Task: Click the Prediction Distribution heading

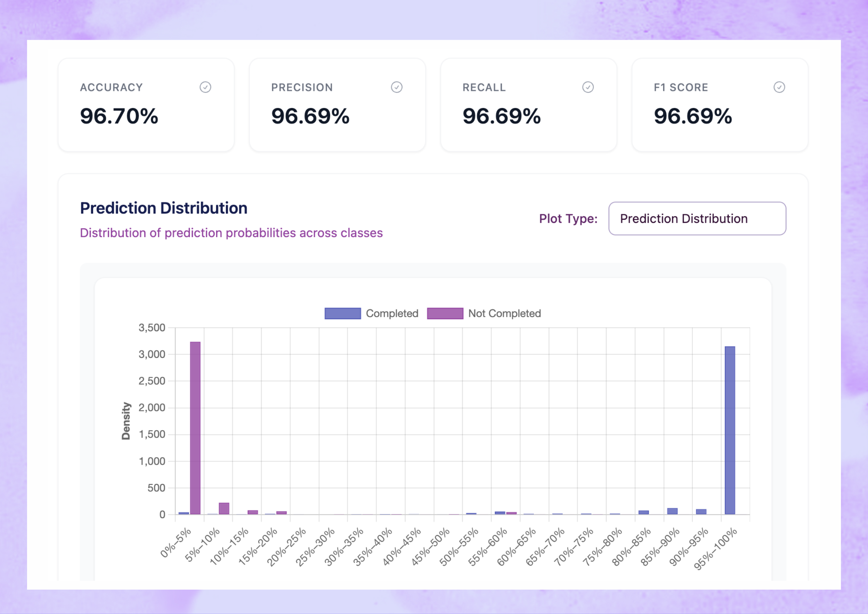Action: click(164, 208)
